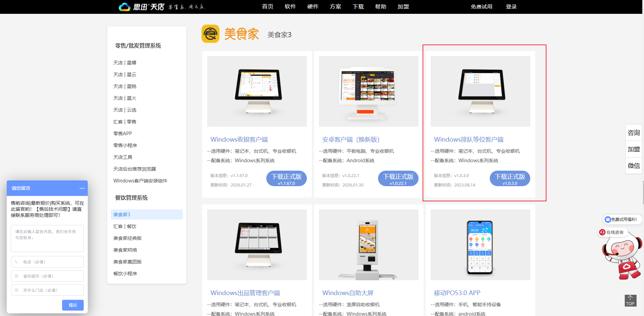Minimize the 请您留言 chat panel
This screenshot has width=644, height=316.
tap(82, 188)
